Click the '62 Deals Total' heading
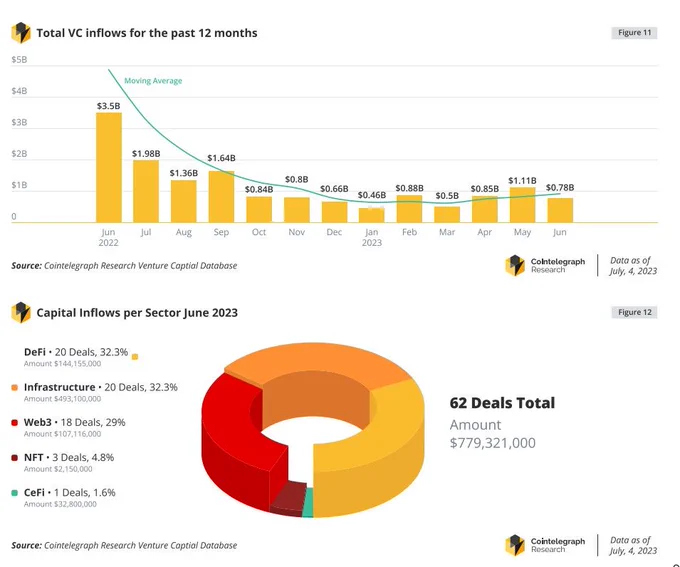The image size is (680, 567). pyautogui.click(x=502, y=403)
